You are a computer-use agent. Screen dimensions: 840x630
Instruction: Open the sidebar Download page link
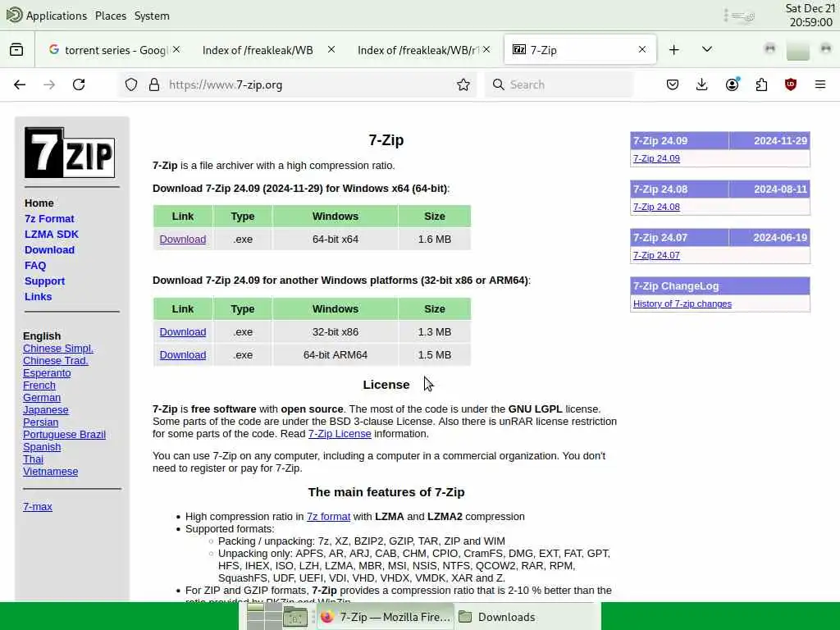point(49,249)
